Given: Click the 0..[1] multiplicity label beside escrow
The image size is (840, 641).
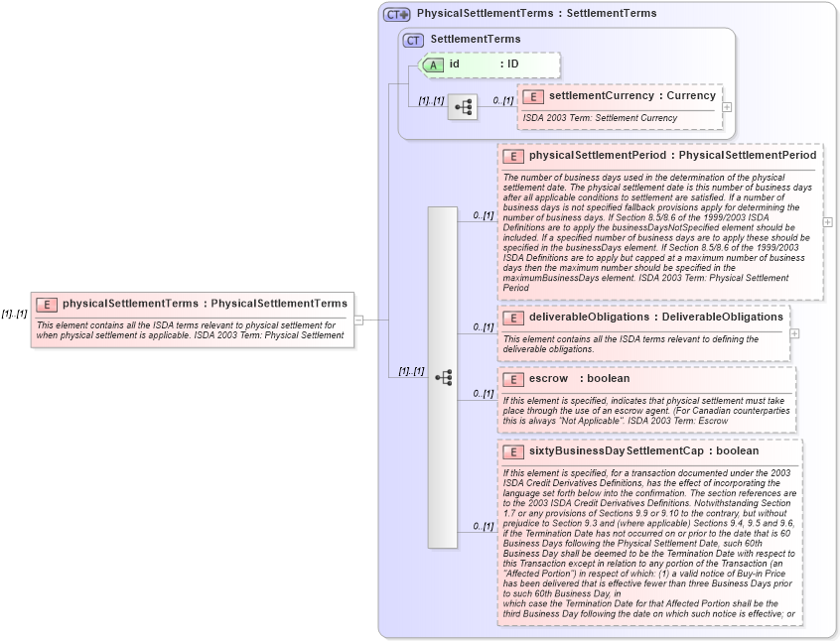Looking at the screenshot, I should pyautogui.click(x=483, y=392).
